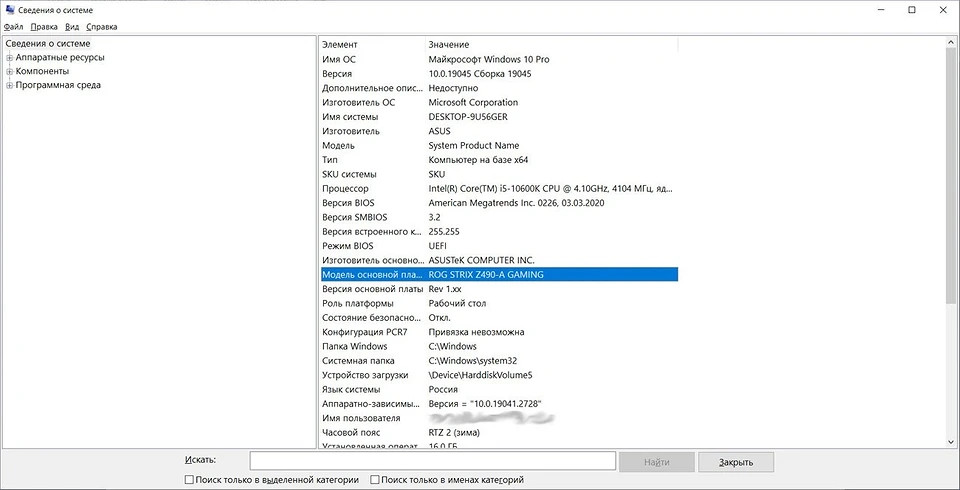Select the Сведения о системе root item
This screenshot has height=490, width=960.
click(47, 44)
